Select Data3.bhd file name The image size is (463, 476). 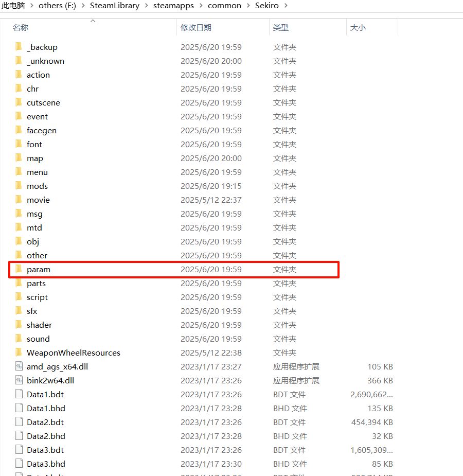[x=46, y=464]
